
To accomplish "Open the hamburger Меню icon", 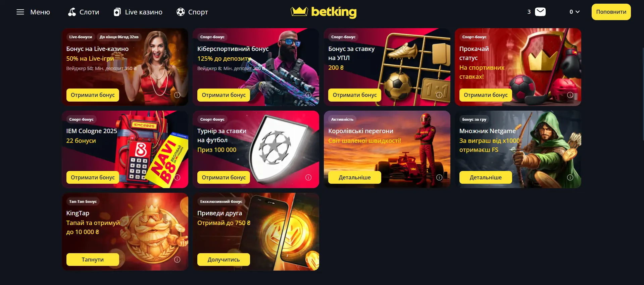I will (20, 12).
